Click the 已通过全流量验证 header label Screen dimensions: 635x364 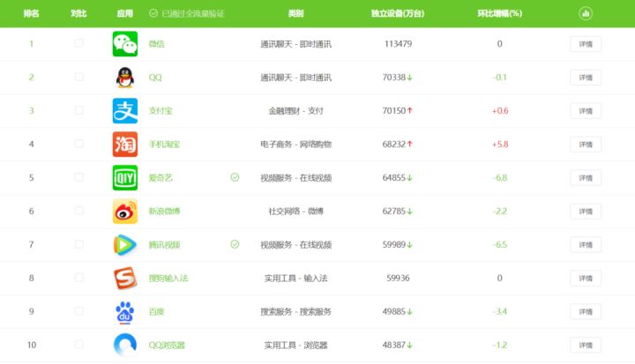[x=193, y=13]
